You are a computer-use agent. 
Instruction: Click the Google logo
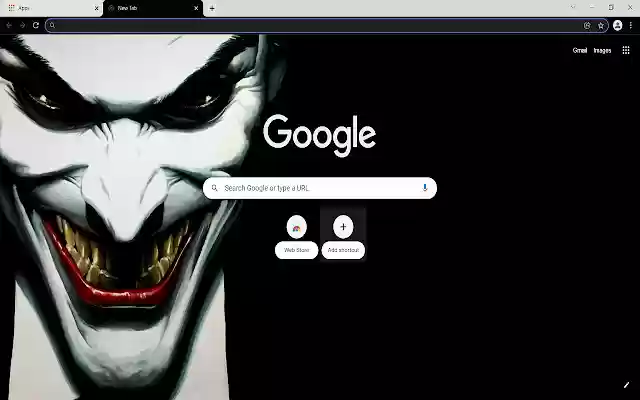(320, 135)
